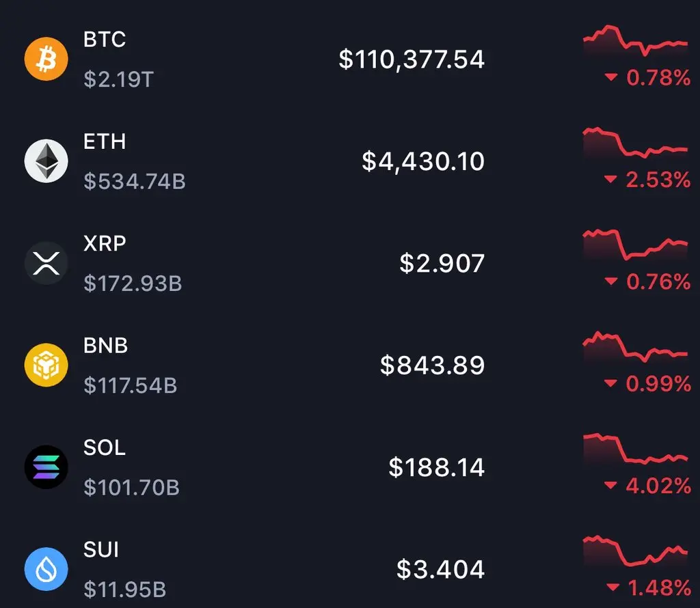The image size is (700, 608).
Task: Tap the ETH 2.53% drop percentage
Action: [x=647, y=179]
